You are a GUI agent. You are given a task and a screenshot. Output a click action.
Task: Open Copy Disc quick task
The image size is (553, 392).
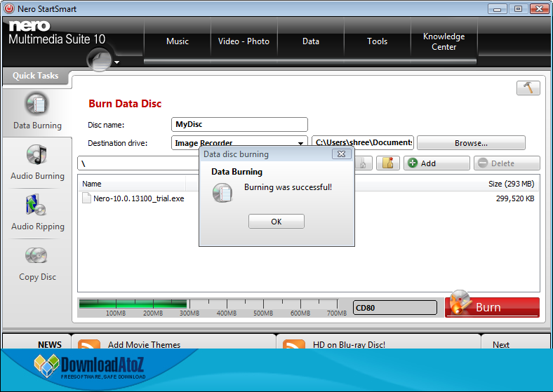[x=37, y=264]
